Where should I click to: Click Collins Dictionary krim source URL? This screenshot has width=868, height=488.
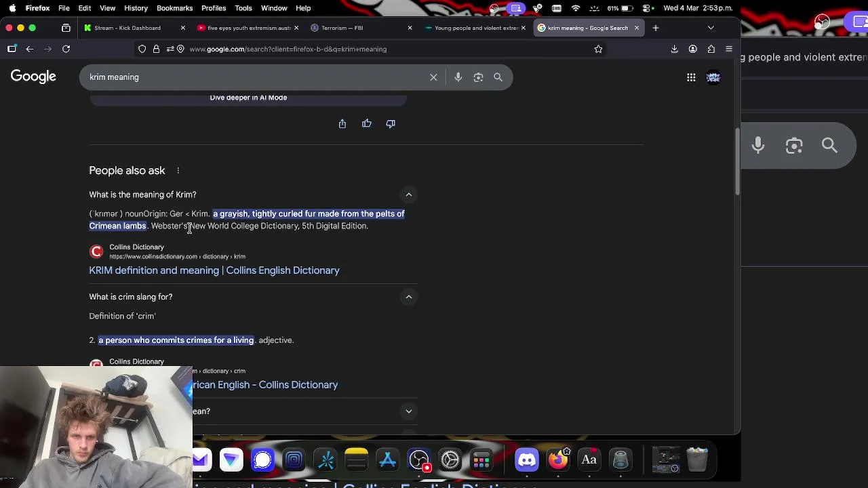pyautogui.click(x=177, y=257)
